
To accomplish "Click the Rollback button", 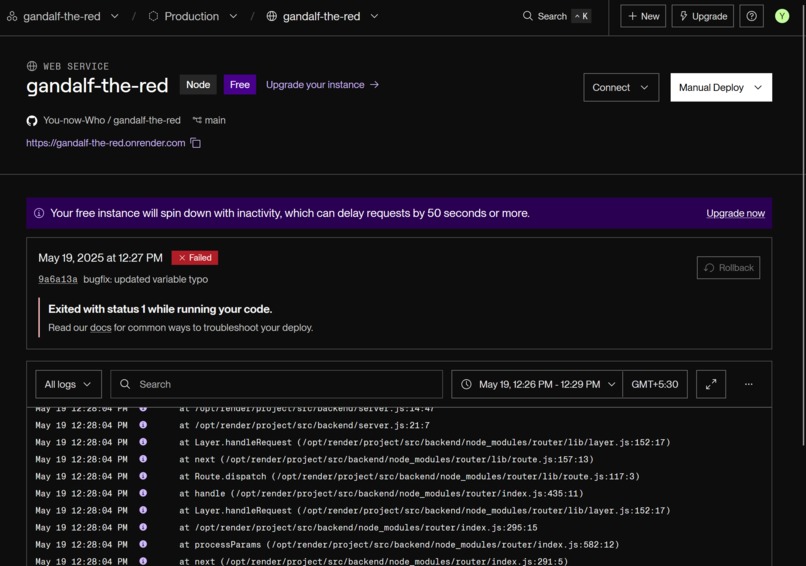I will (x=728, y=268).
